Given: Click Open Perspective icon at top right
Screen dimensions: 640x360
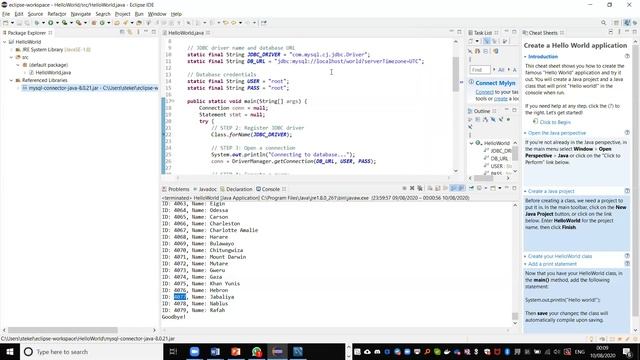Looking at the screenshot, I should tap(616, 23).
